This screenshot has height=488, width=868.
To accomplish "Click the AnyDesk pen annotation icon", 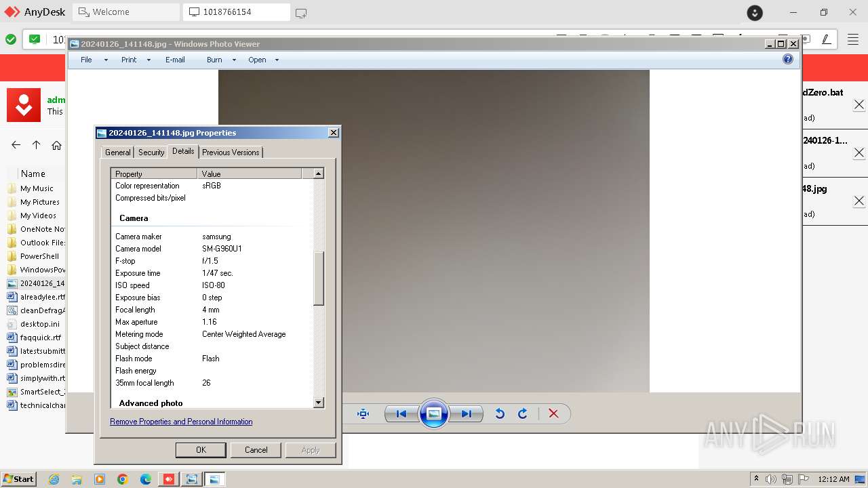I will pyautogui.click(x=826, y=39).
